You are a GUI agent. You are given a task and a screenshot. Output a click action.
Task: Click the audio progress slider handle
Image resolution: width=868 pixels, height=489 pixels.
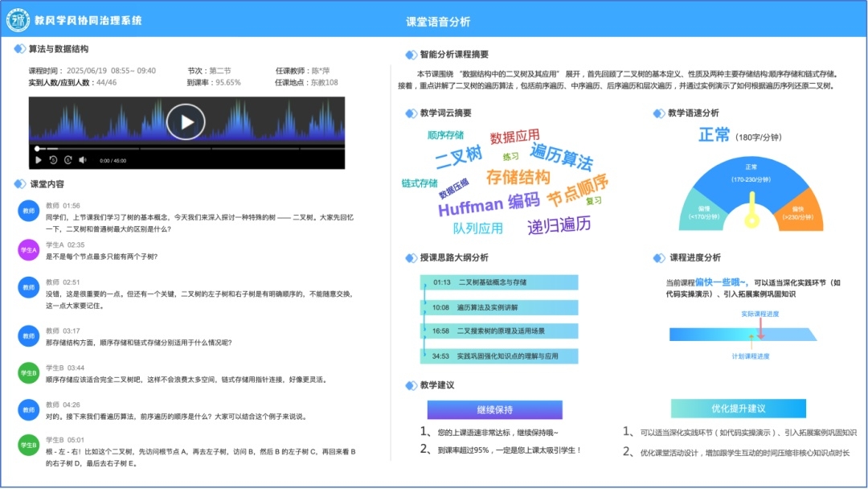tap(37, 149)
